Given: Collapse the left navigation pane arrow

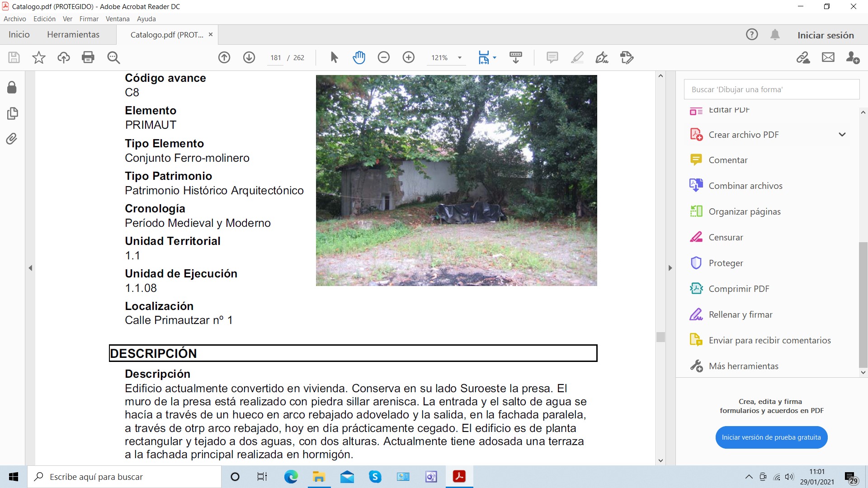Looking at the screenshot, I should (30, 268).
